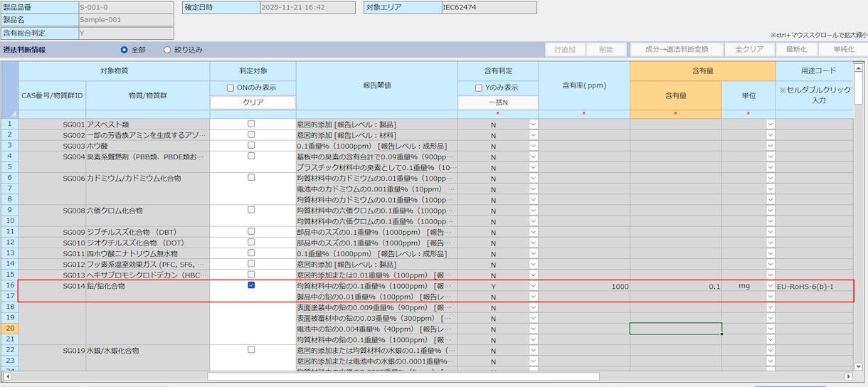Open 含有判定 dropdown in row 1
This screenshot has height=387, width=868.
(x=534, y=124)
